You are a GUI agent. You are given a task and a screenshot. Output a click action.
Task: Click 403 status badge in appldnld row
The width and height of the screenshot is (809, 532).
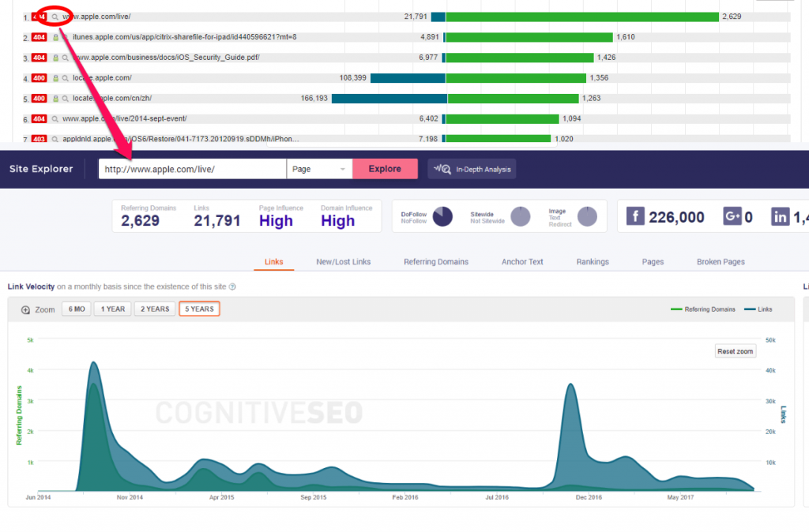pyautogui.click(x=40, y=139)
